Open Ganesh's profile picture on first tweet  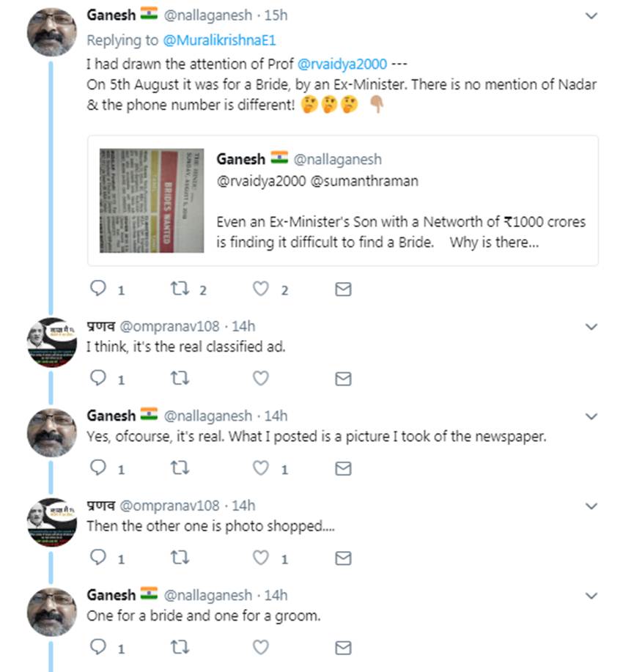point(51,31)
